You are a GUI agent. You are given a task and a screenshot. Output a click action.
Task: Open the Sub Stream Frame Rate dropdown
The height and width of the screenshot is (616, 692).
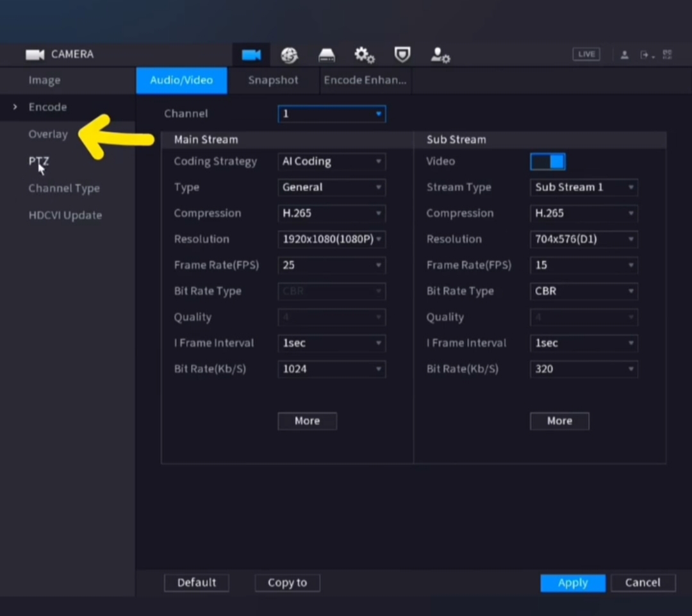pyautogui.click(x=584, y=265)
